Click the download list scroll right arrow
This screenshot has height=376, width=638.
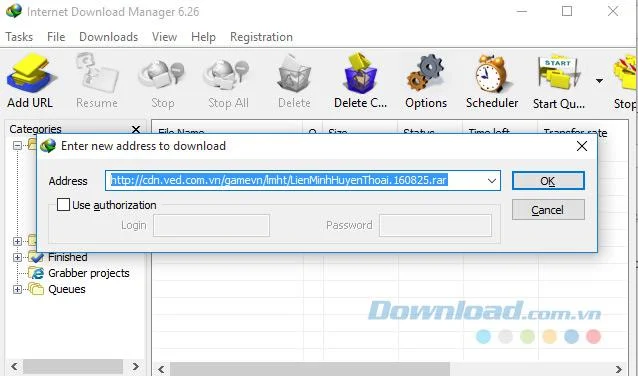[x=619, y=369]
